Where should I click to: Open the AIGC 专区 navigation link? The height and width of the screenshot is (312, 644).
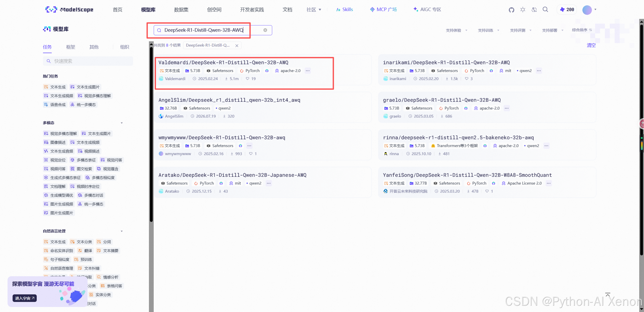pyautogui.click(x=427, y=10)
